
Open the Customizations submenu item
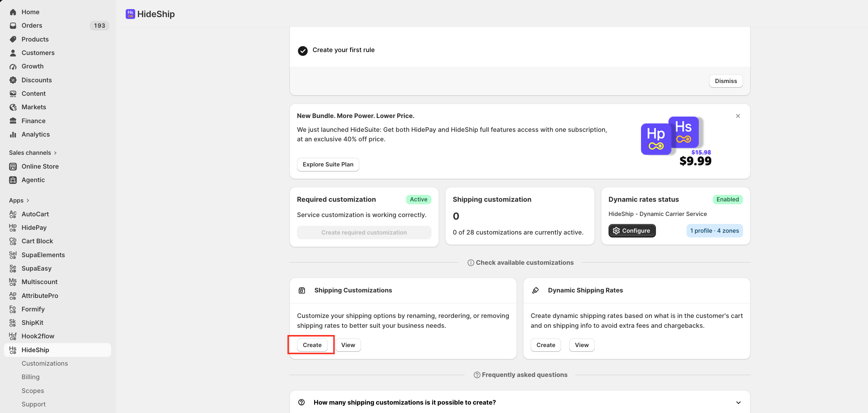click(x=45, y=363)
